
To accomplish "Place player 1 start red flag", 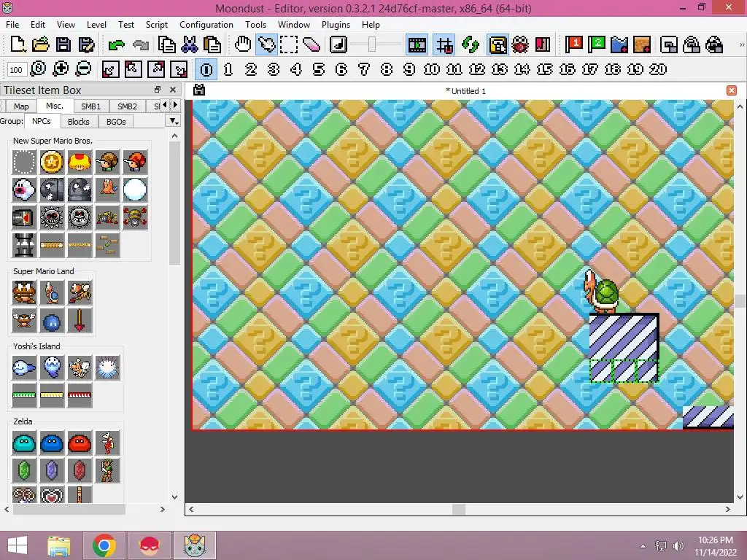I will coord(573,44).
